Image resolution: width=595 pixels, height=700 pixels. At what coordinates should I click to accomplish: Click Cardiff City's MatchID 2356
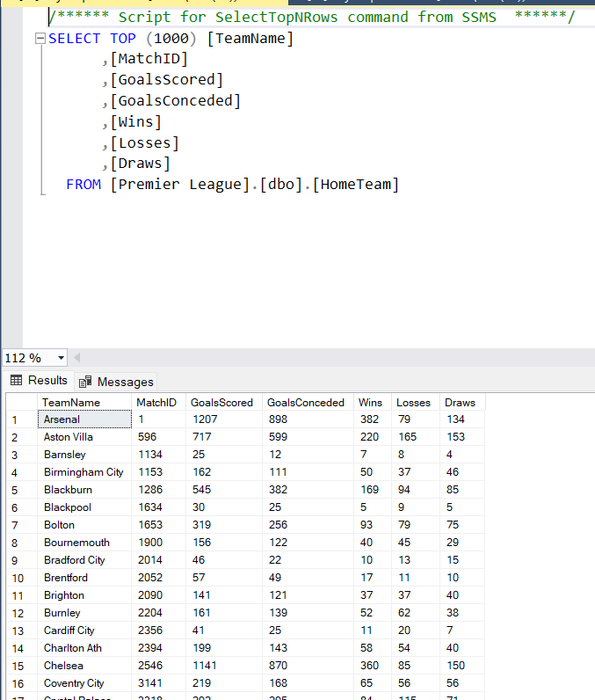coord(158,631)
